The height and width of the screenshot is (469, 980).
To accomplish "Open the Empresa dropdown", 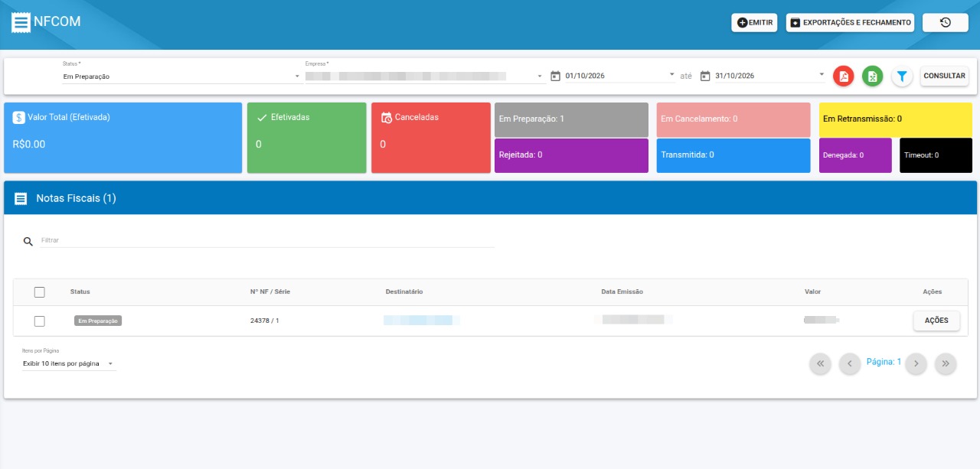I will pos(423,76).
